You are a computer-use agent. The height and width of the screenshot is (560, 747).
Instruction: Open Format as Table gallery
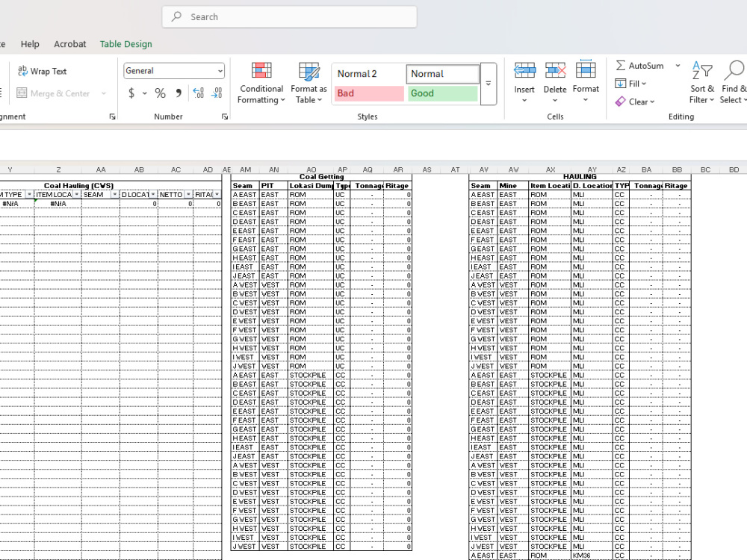(x=309, y=84)
